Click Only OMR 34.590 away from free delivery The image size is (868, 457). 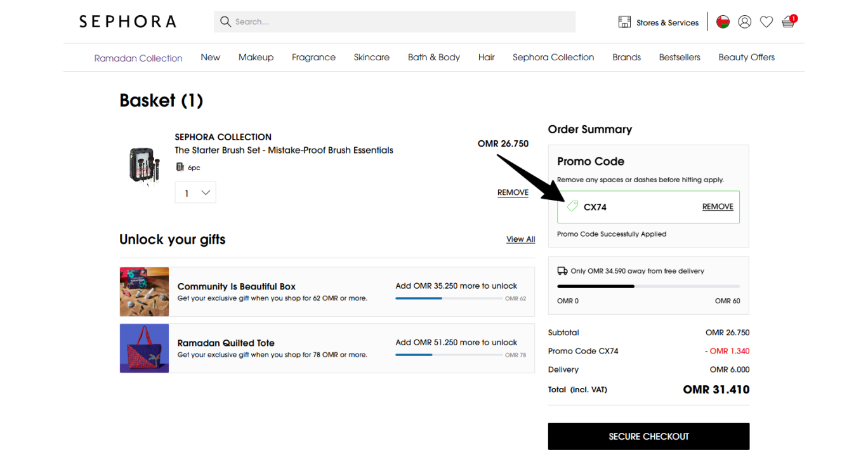coord(637,271)
